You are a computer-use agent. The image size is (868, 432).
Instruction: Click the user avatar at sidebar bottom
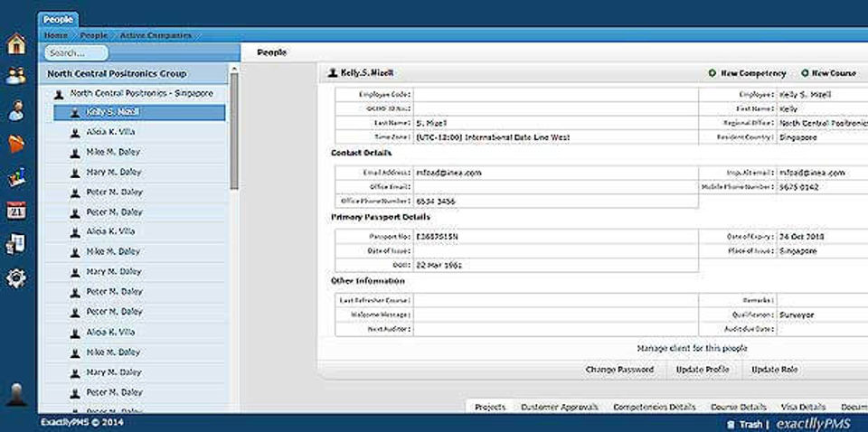pos(16,394)
